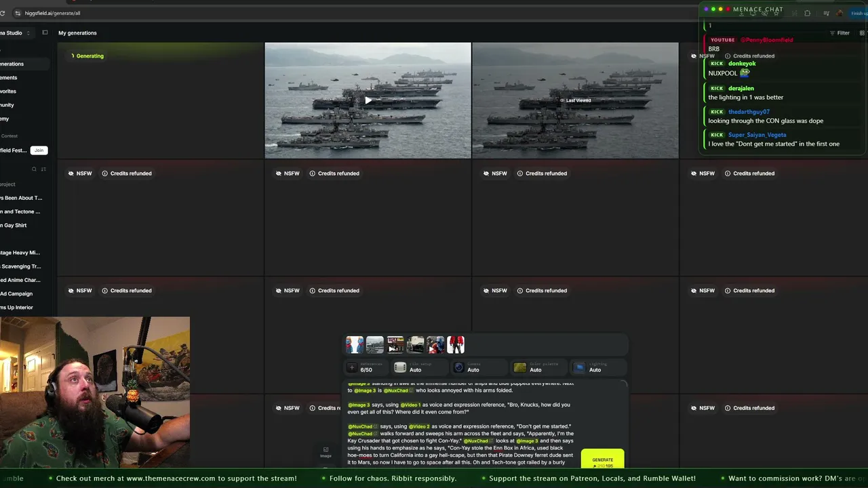Open the 'Scavenging Tr...' project
868x488 pixels.
coord(21,266)
